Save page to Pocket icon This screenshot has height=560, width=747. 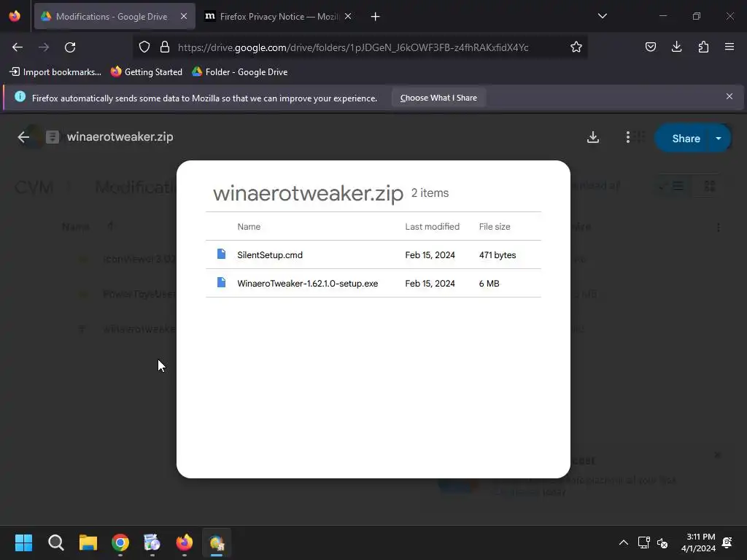[650, 47]
